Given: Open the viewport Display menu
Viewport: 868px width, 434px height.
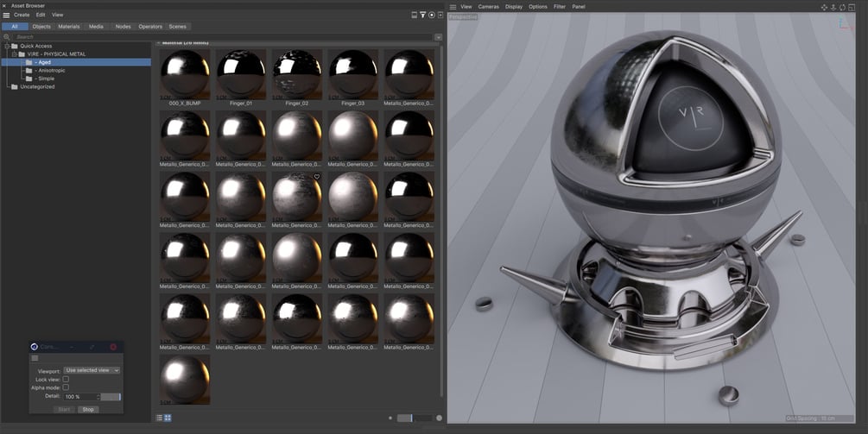Looking at the screenshot, I should [514, 7].
